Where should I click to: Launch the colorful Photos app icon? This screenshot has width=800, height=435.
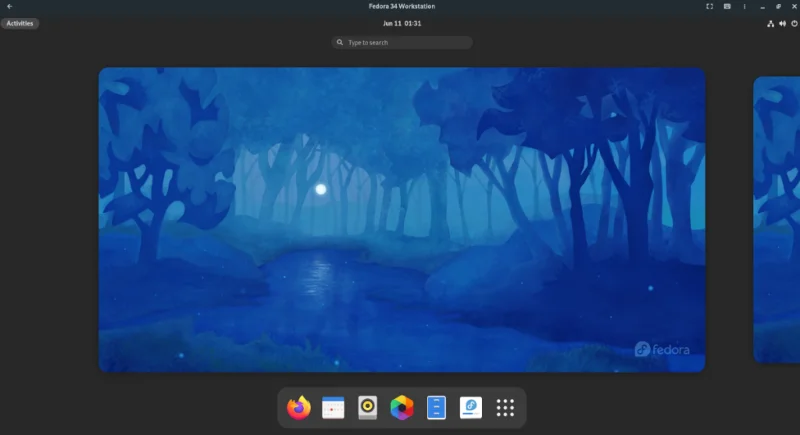tap(402, 407)
